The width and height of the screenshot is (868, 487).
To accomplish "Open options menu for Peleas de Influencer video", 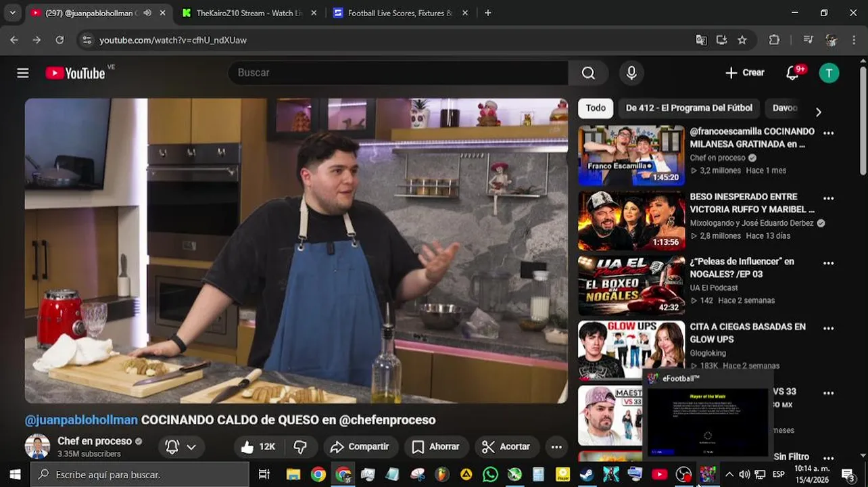I will (829, 263).
